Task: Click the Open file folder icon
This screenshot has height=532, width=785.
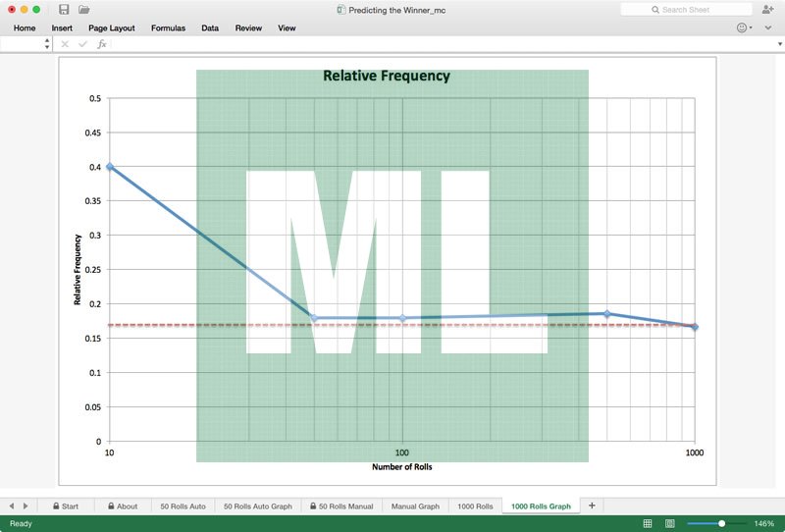Action: click(x=84, y=9)
